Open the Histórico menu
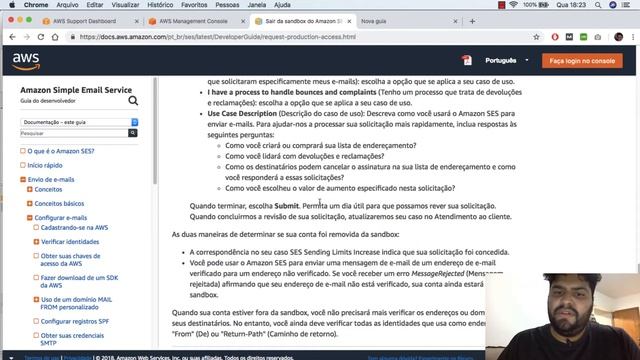The width and height of the screenshot is (640, 360). (160, 5)
